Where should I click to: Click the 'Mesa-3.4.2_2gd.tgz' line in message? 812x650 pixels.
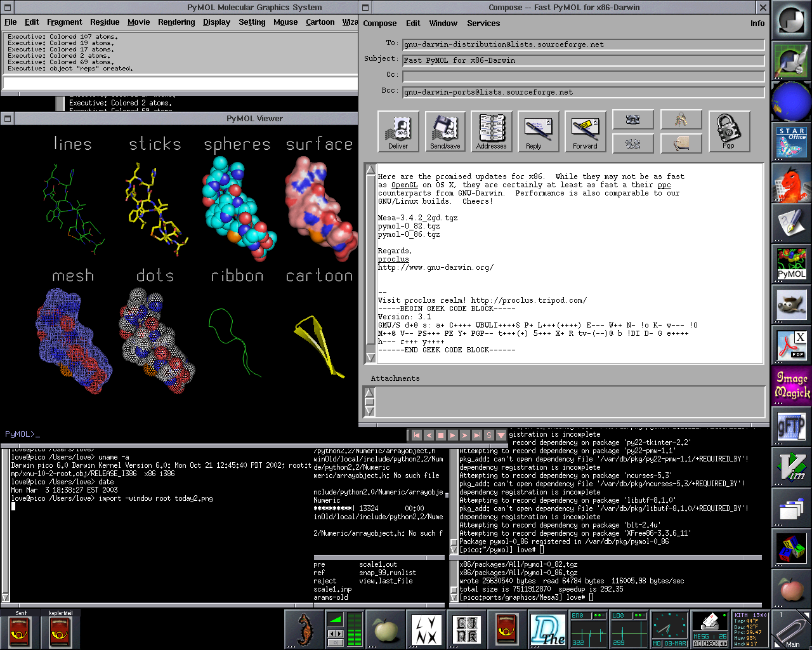(x=417, y=218)
